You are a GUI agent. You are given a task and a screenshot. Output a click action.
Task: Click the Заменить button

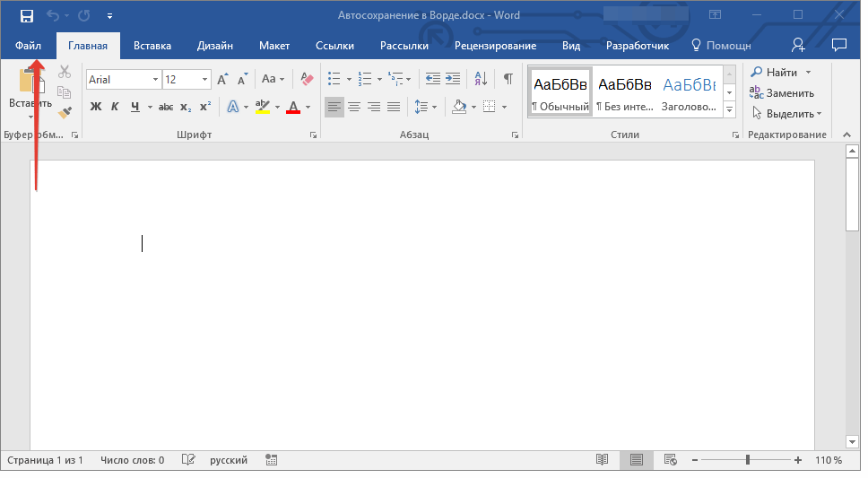point(783,92)
